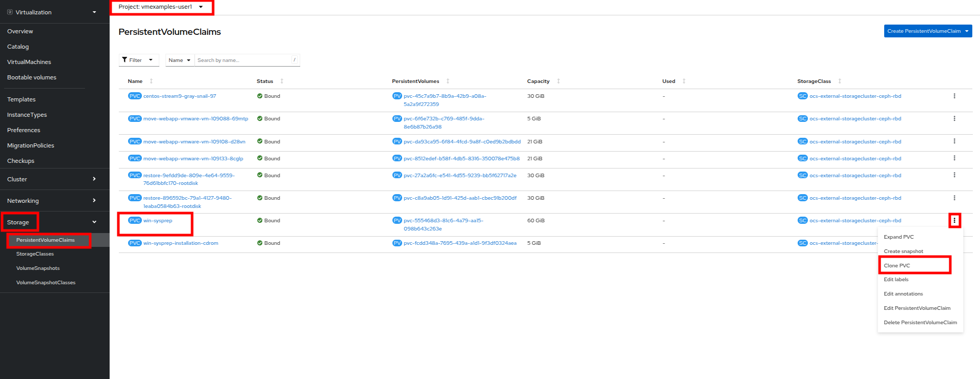This screenshot has width=980, height=379.
Task: Click sort icon next to Name column
Action: point(151,81)
